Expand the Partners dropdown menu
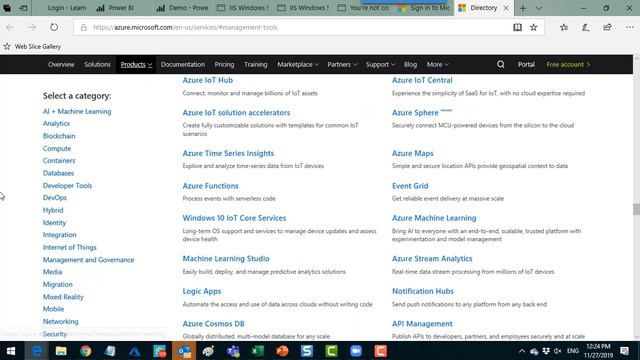 click(x=342, y=64)
